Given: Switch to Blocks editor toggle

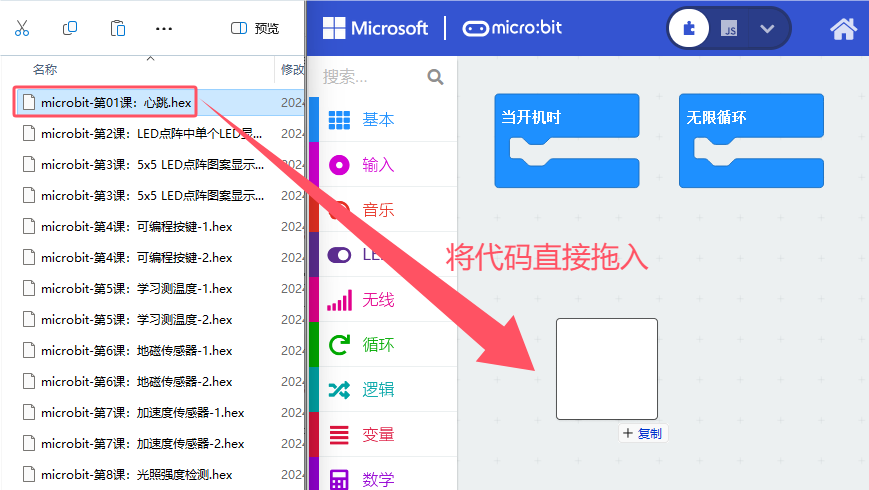Looking at the screenshot, I should 689,28.
